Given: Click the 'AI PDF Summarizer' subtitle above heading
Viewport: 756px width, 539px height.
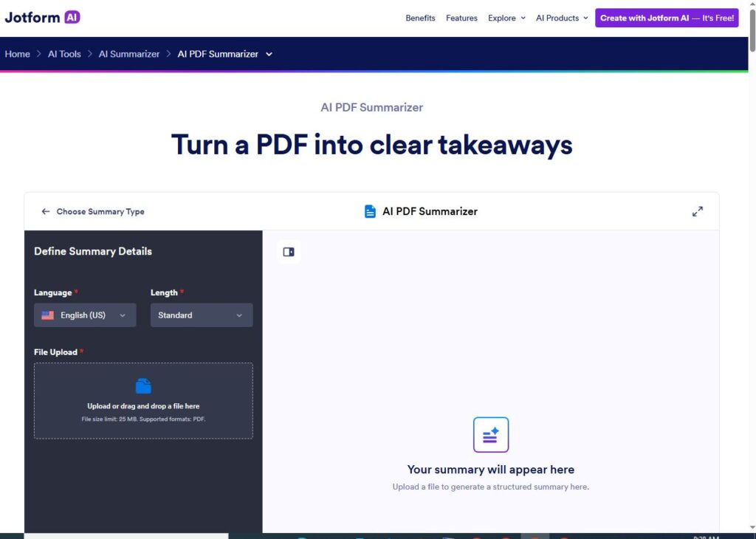Looking at the screenshot, I should click(372, 108).
